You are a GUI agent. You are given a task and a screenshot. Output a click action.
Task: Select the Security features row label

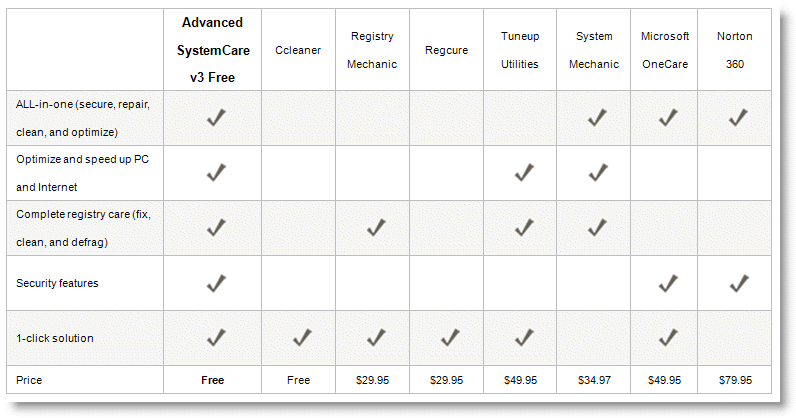point(57,283)
